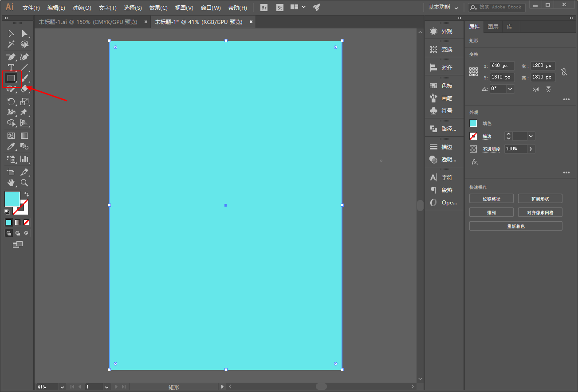Open the 效果(C) menu
Screen dimensions: 578x392
coord(158,8)
